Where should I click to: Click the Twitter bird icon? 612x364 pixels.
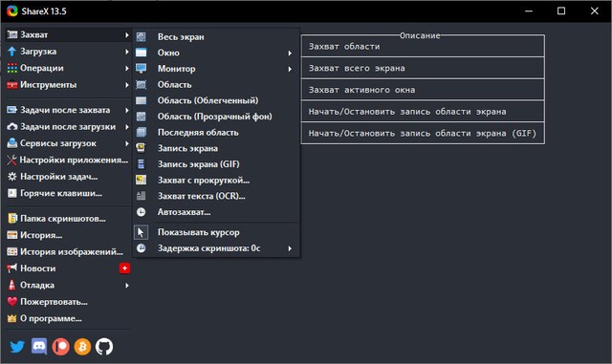pos(17,347)
